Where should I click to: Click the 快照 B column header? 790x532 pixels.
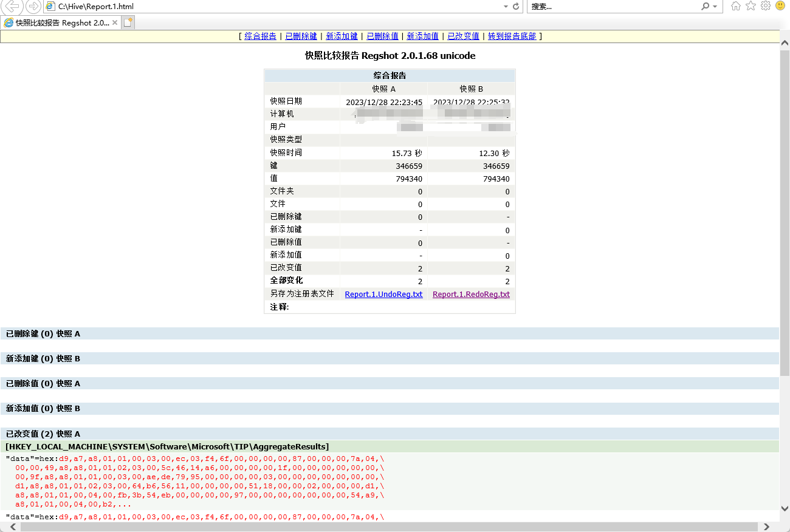[471, 89]
